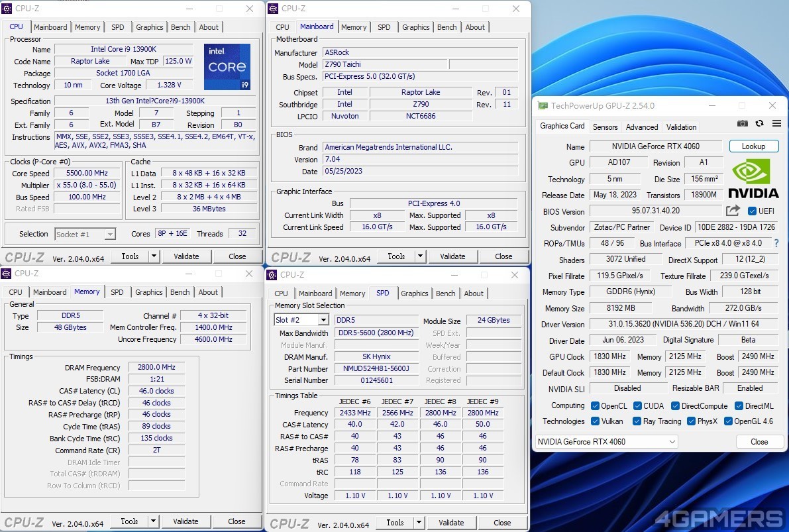Click the Max Bandwidth field DDR5-5600 (2800 MHz)
This screenshot has height=532, width=789.
[x=376, y=333]
